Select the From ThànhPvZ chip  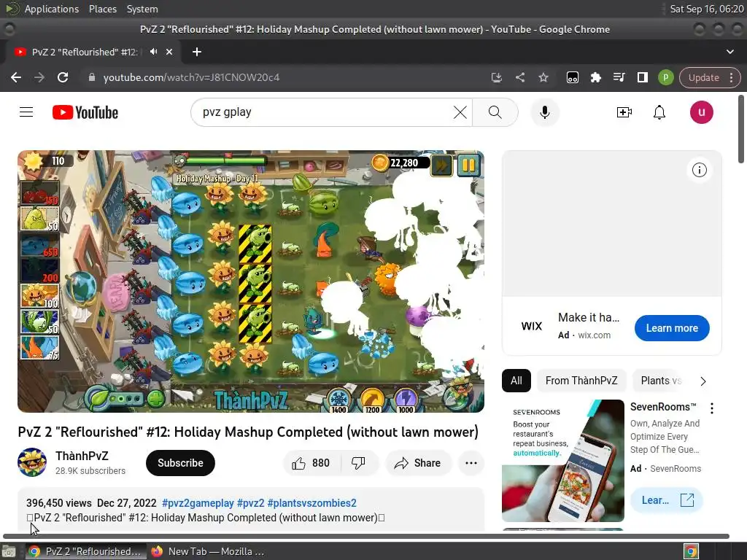581,381
